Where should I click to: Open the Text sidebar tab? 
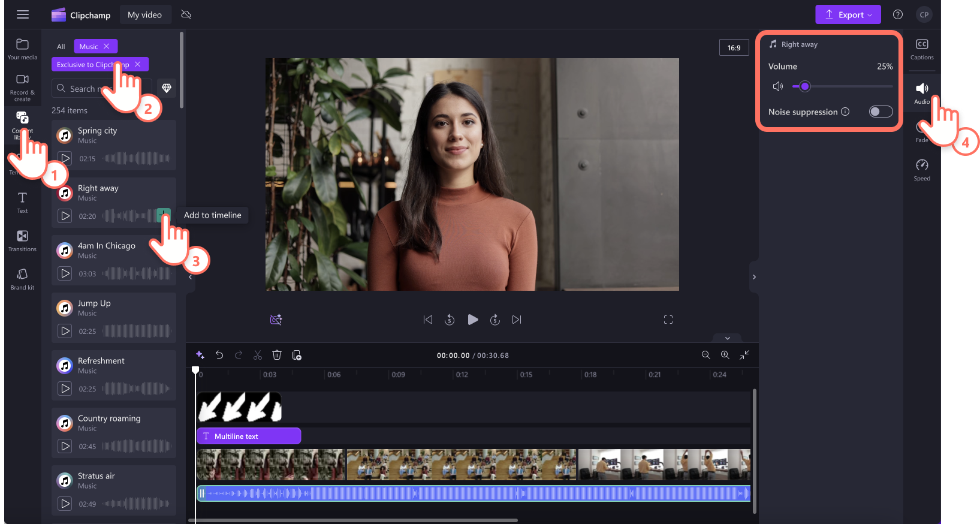pos(22,203)
